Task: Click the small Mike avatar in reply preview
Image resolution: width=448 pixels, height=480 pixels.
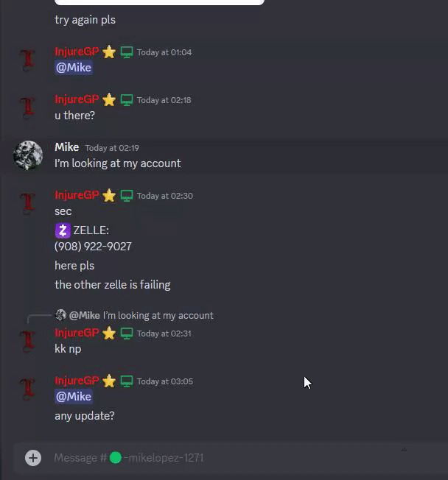Action: [x=60, y=315]
